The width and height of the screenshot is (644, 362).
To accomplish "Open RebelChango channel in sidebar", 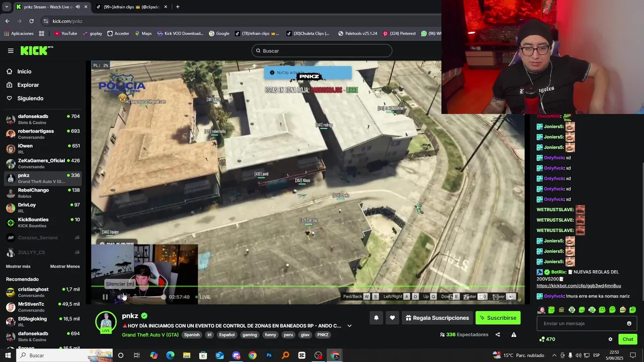I will (x=43, y=193).
